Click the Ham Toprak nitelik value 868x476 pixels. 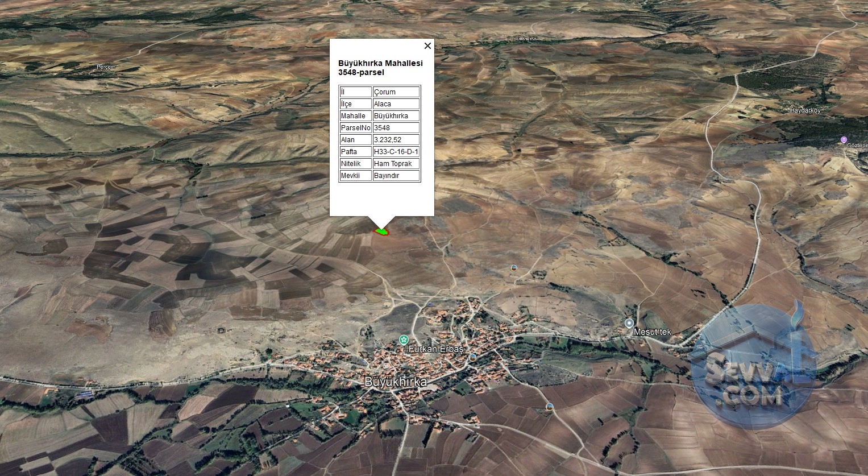point(396,163)
